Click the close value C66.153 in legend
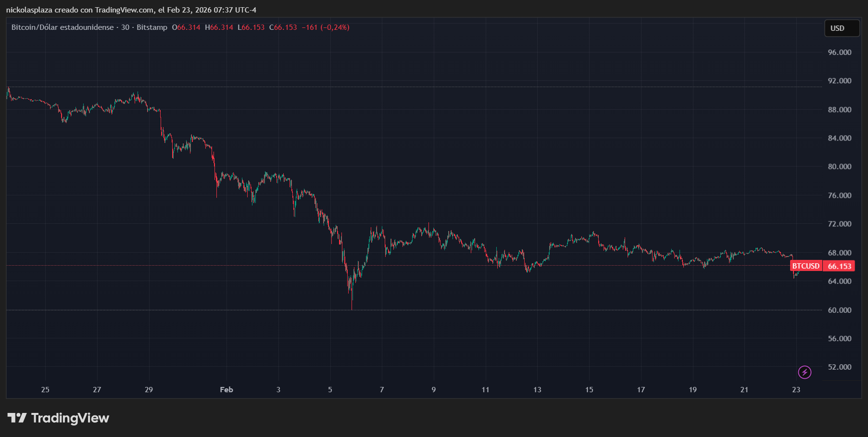 click(x=283, y=27)
